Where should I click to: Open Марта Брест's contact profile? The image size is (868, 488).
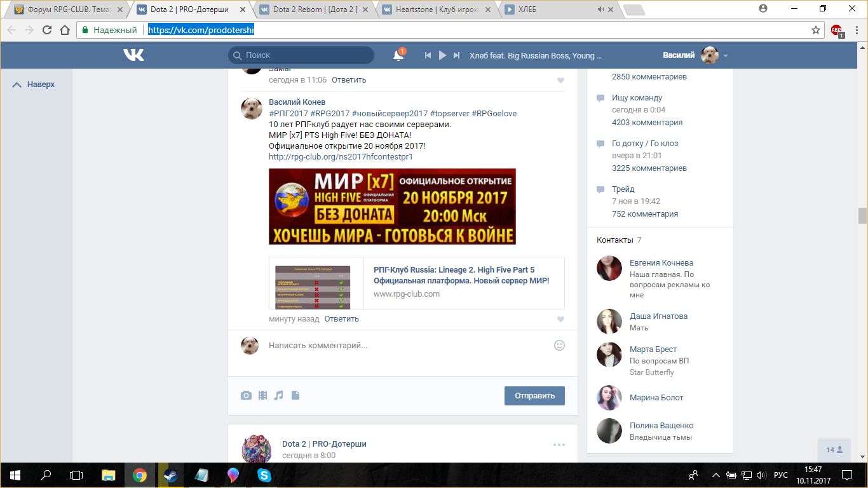click(x=653, y=349)
